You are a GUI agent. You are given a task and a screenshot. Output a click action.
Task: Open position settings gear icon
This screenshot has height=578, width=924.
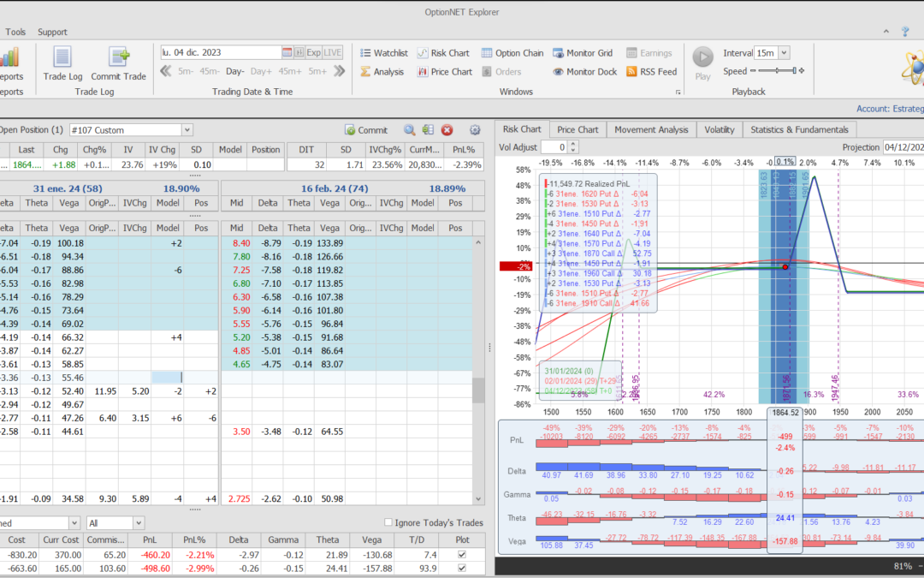click(475, 130)
